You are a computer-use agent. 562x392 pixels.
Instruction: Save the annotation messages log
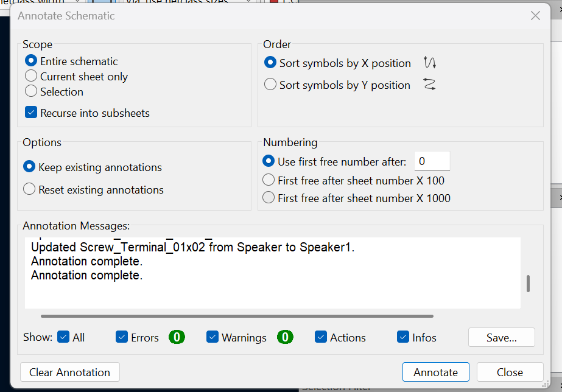pos(501,337)
